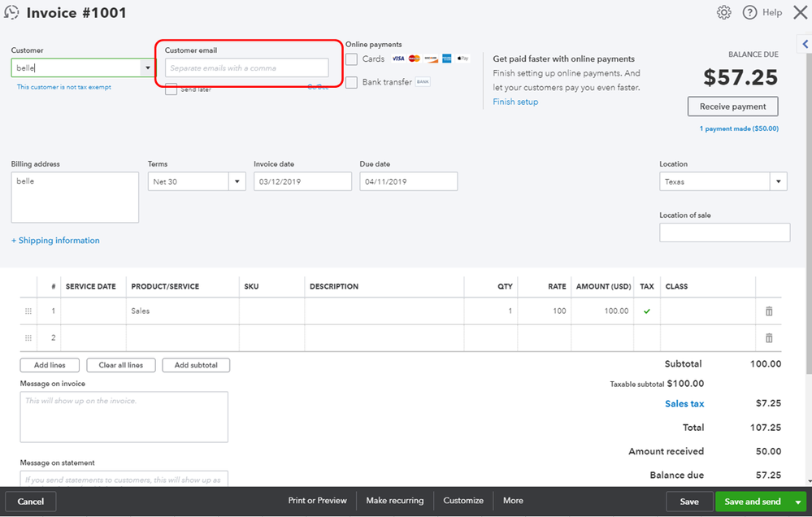Screen dimensions: 812x517
Task: Click the Sales product cell in line 1
Action: [182, 311]
